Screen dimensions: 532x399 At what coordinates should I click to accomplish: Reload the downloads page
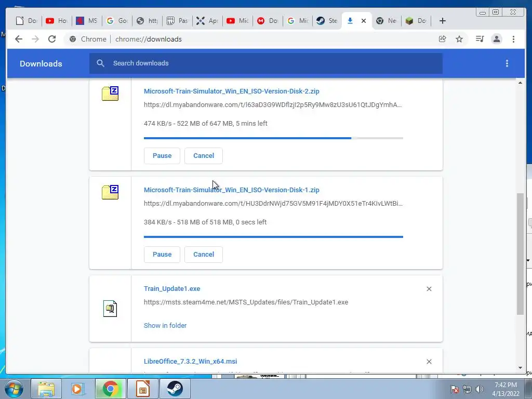pyautogui.click(x=52, y=39)
